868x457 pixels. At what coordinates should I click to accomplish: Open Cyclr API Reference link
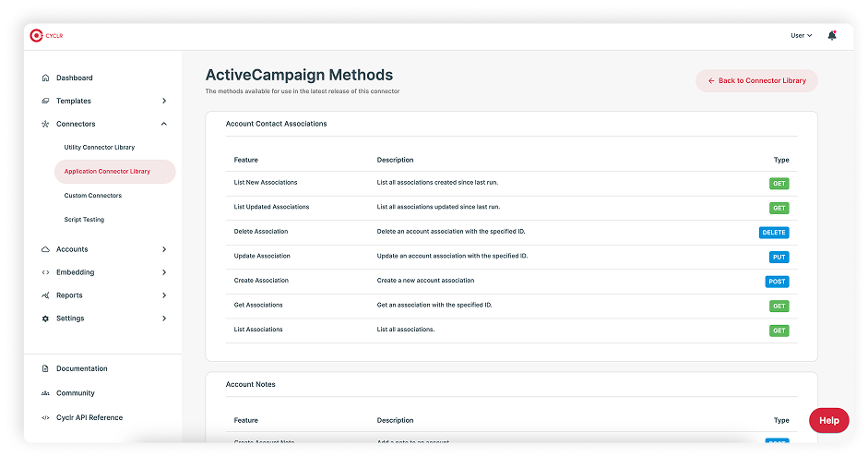point(89,417)
